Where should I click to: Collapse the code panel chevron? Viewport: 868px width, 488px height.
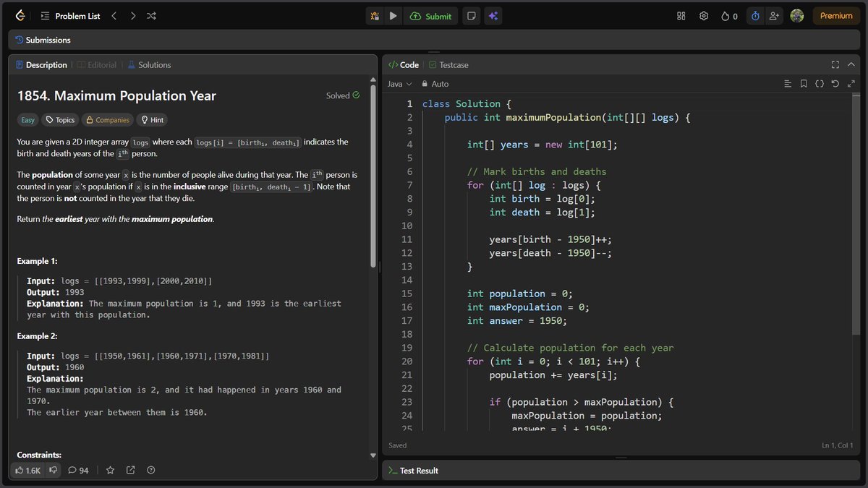pos(852,64)
